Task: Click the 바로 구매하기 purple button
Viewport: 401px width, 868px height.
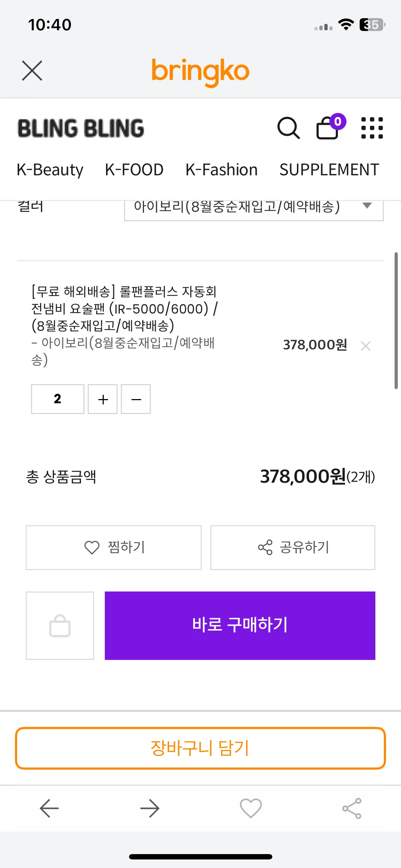Action: (240, 626)
